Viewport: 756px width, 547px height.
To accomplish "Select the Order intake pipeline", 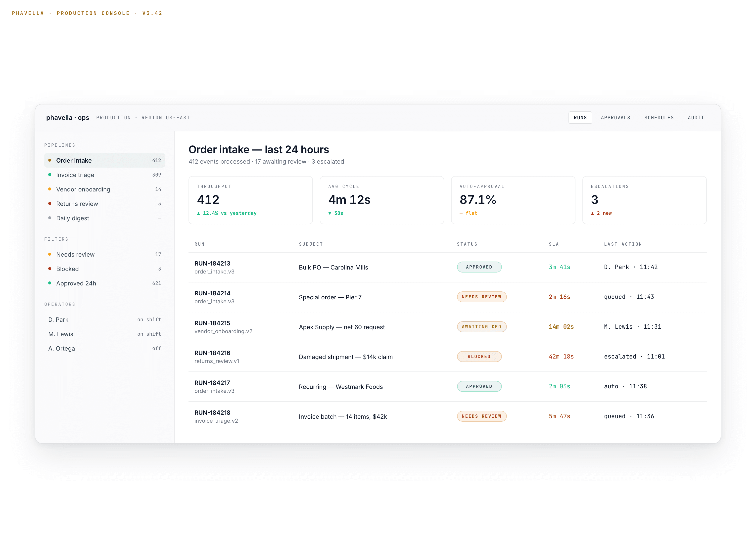I will click(105, 160).
